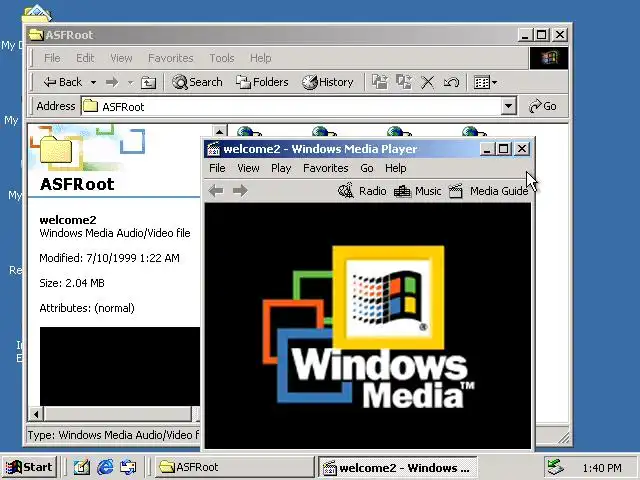Delete the selected file with the X icon
The height and width of the screenshot is (480, 640).
tap(427, 82)
